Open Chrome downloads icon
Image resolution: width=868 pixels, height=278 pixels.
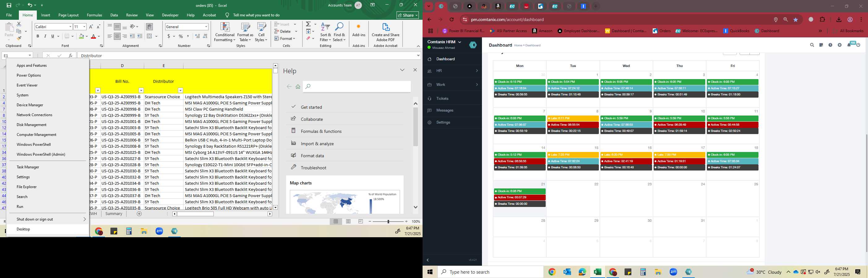click(x=839, y=19)
